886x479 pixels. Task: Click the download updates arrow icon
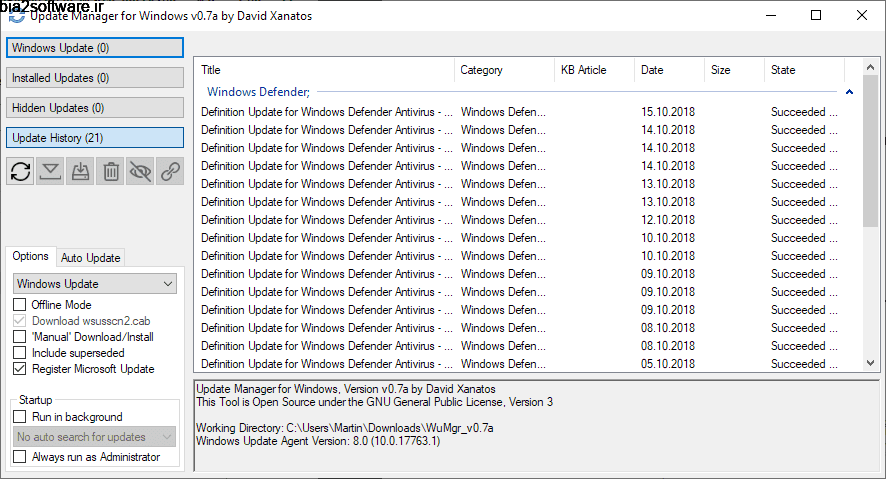tap(50, 172)
